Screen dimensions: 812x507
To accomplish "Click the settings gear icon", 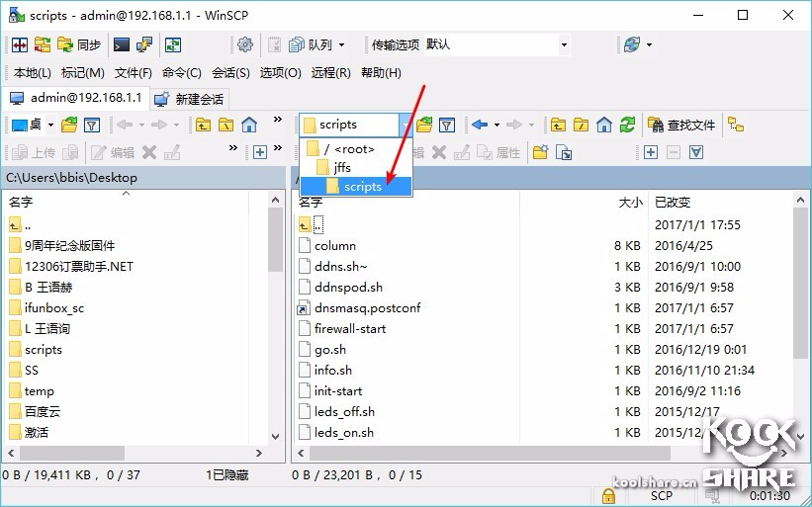I will pos(245,44).
